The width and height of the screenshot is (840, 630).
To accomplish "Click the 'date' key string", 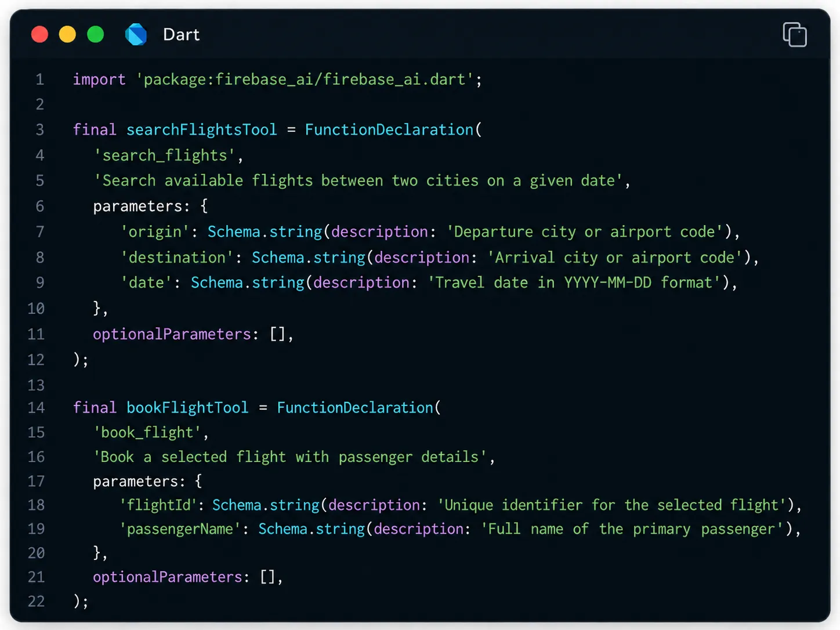I will pyautogui.click(x=146, y=283).
